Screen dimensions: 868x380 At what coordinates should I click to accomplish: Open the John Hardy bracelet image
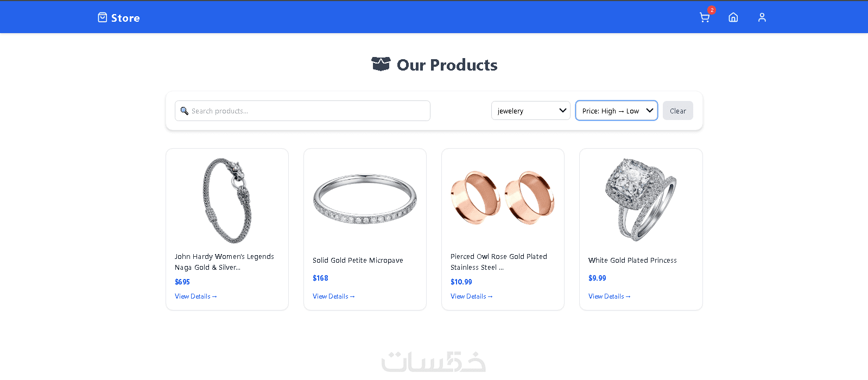click(x=227, y=200)
